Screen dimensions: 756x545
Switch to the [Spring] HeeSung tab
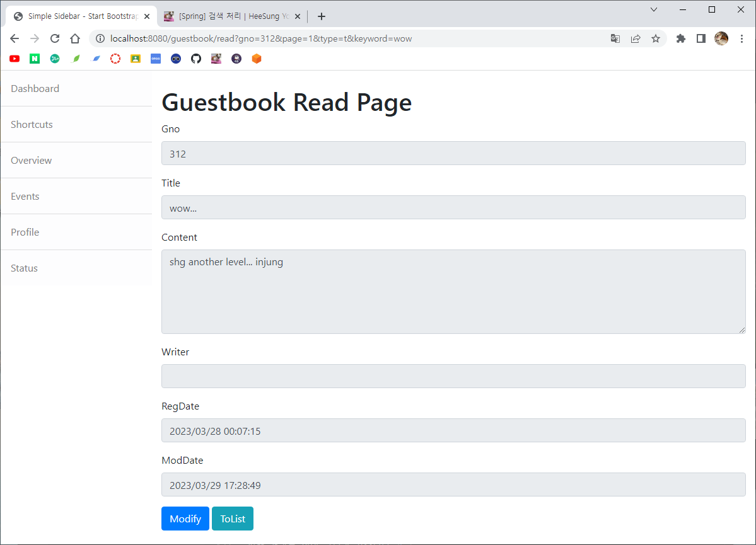tap(233, 16)
